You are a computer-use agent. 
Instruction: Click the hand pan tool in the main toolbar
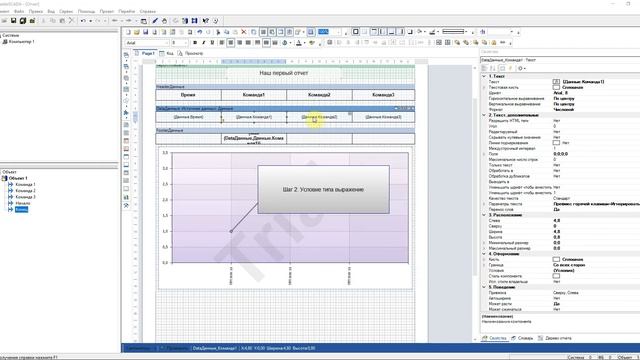click(164, 20)
